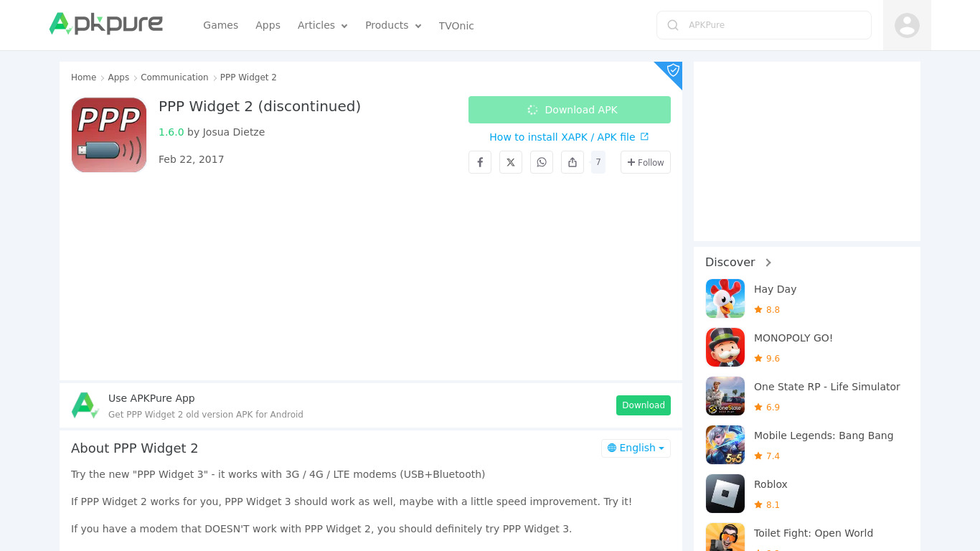Click MONOPOLY GO! title text

793,338
